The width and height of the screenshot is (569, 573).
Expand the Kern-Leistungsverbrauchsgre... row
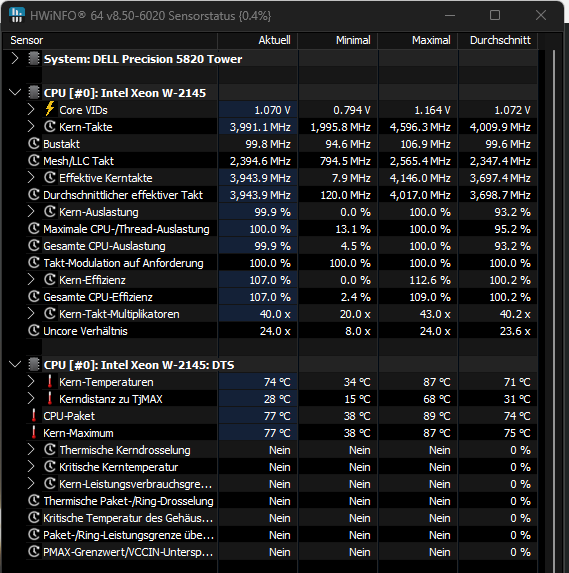point(31,483)
